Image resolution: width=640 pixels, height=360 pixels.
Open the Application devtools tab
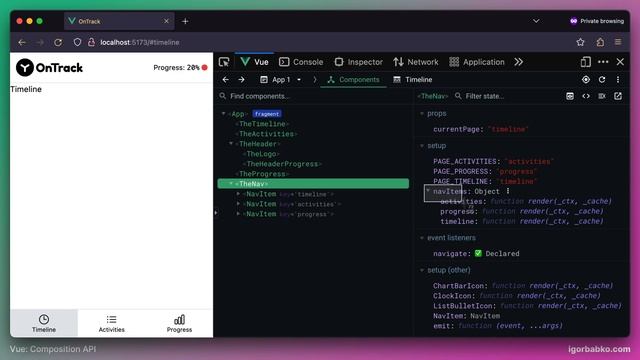(477, 62)
